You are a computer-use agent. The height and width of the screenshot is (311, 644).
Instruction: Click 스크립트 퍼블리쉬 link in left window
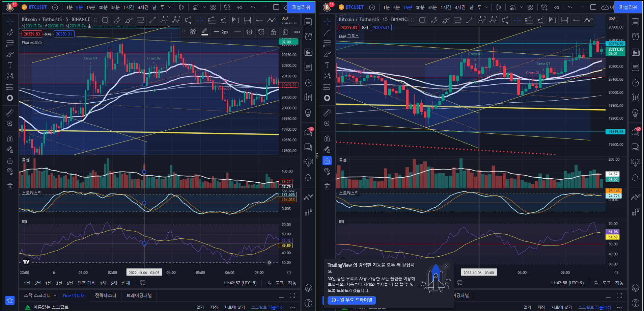(268, 307)
